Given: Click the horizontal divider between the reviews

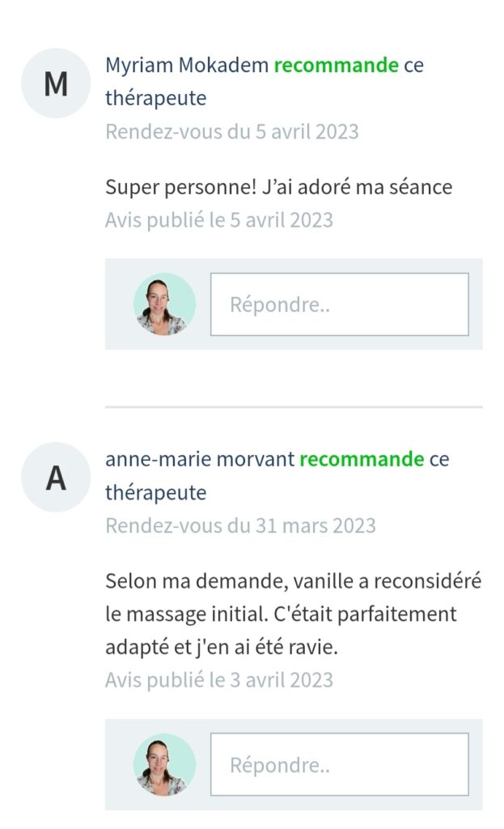Looking at the screenshot, I should click(x=293, y=406).
